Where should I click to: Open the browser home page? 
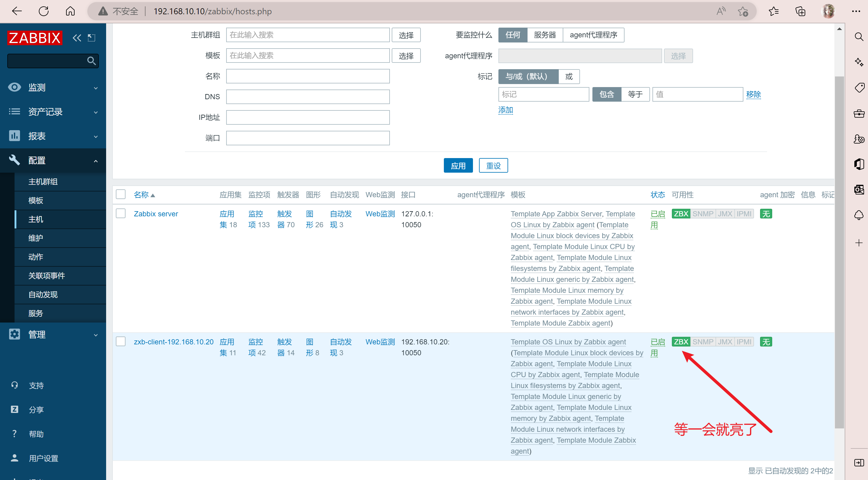click(70, 11)
